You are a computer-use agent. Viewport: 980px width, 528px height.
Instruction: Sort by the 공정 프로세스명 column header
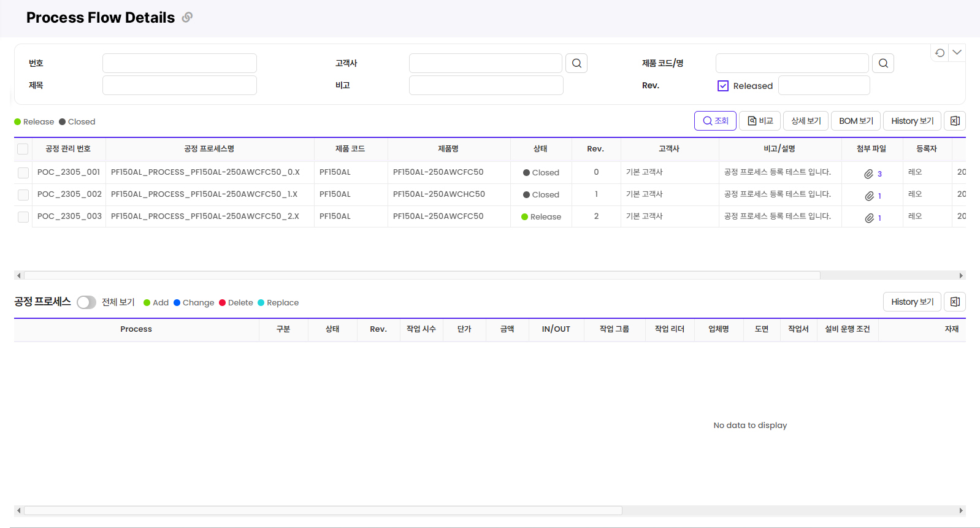click(x=209, y=149)
